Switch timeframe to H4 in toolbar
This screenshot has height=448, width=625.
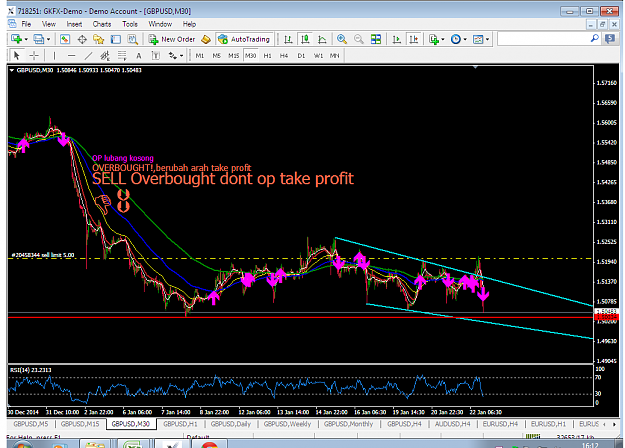click(284, 55)
